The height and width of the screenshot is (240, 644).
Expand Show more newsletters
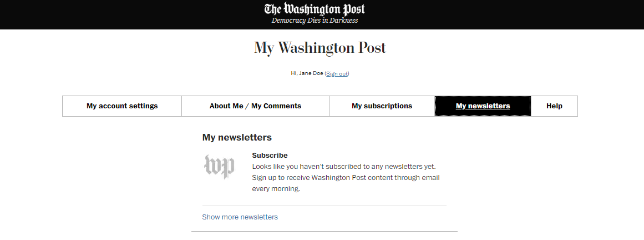point(240,217)
